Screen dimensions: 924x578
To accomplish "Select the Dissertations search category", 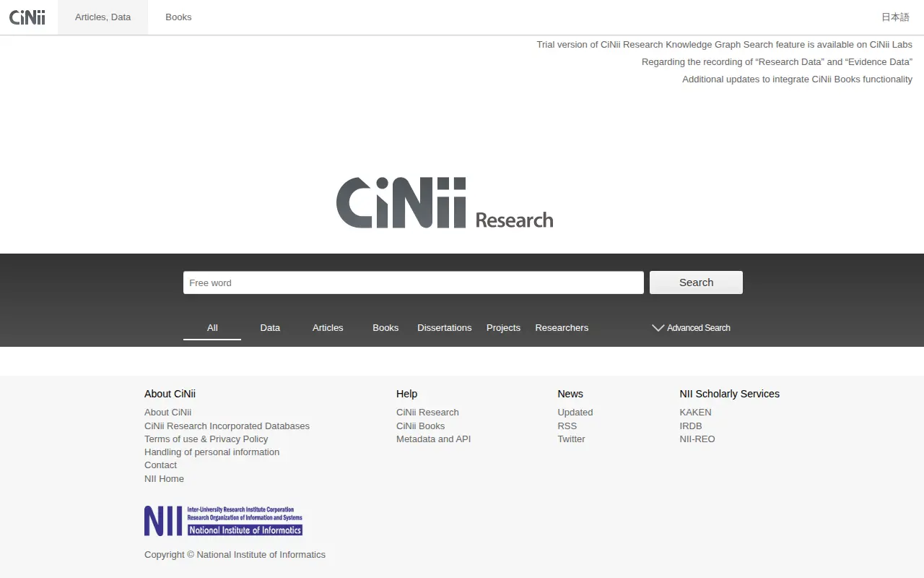I will 445,328.
